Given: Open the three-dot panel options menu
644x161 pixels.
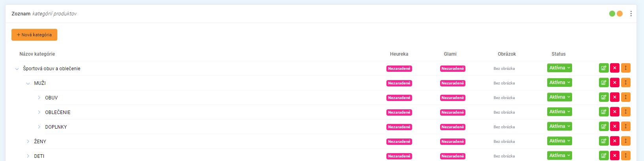Looking at the screenshot, I should pyautogui.click(x=631, y=14).
